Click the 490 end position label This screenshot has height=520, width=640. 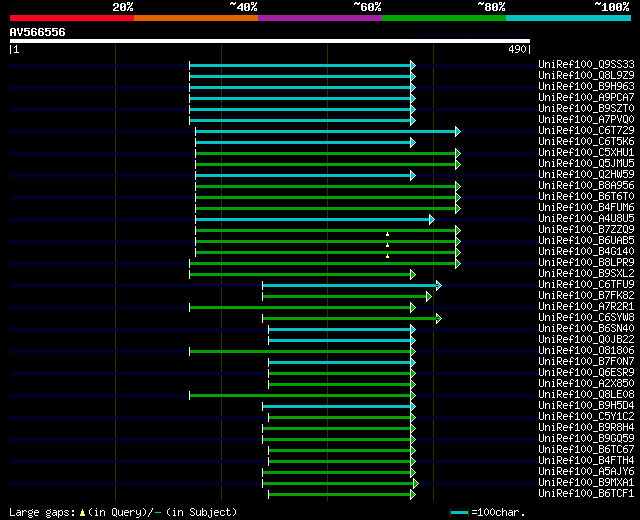(518, 49)
